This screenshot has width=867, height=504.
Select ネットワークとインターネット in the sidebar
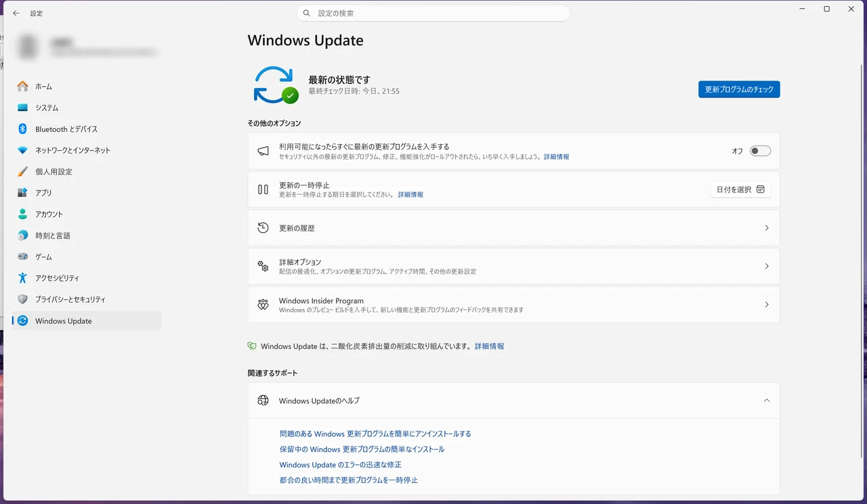pyautogui.click(x=87, y=150)
